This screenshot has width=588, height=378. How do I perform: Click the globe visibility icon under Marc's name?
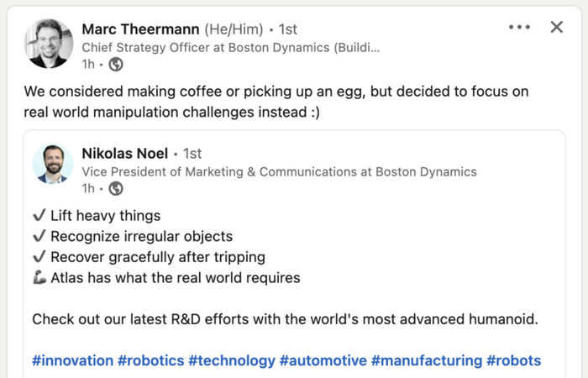pyautogui.click(x=116, y=65)
